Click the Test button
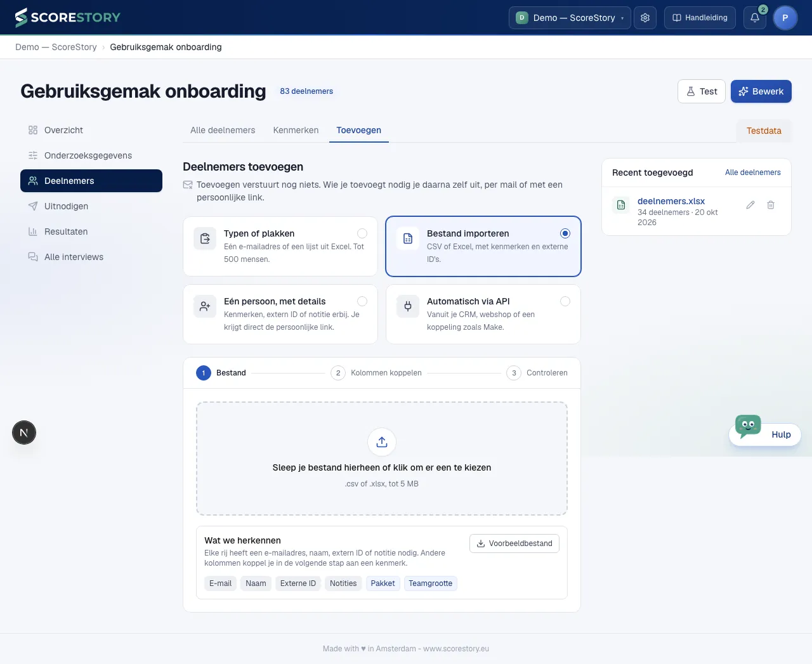Image resolution: width=812 pixels, height=664 pixels. (x=701, y=91)
